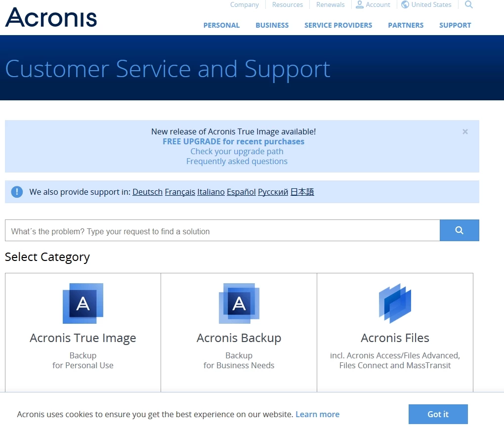
Task: Open the Renewals link
Action: [330, 4]
